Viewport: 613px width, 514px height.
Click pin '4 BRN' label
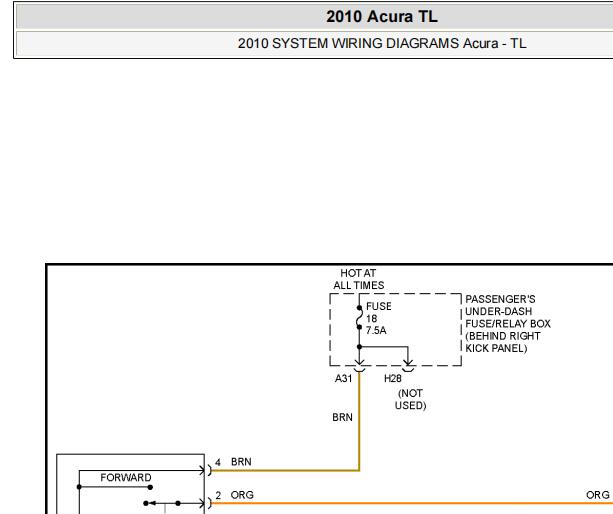[x=233, y=462]
